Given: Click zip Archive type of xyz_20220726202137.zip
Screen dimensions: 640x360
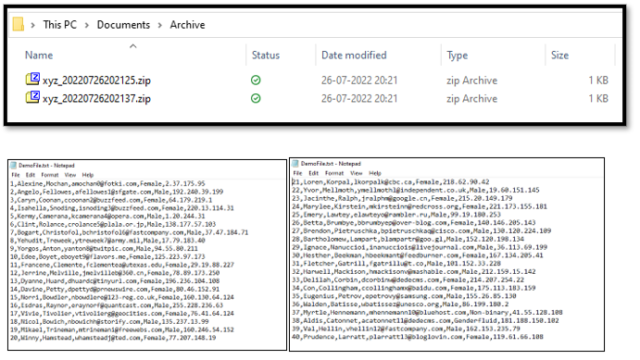Looking at the screenshot, I should point(472,99).
